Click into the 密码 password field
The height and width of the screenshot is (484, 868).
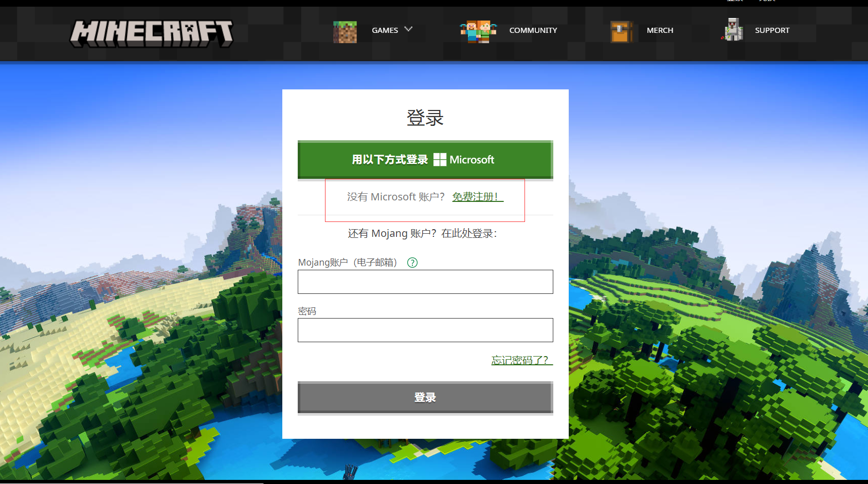[x=425, y=330]
